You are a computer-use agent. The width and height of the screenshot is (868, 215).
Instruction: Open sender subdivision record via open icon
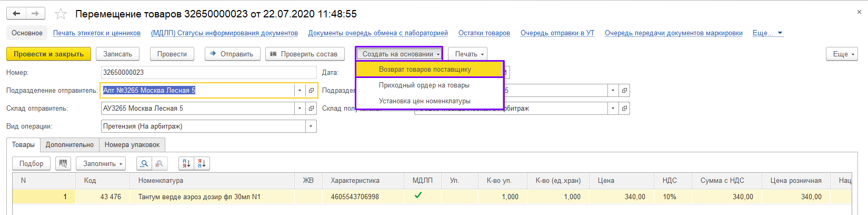[x=311, y=91]
